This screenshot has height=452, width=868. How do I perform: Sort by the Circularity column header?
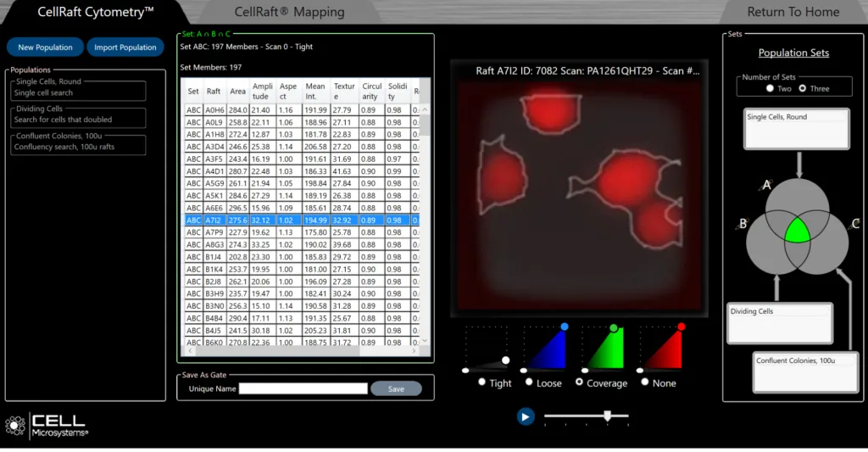tap(371, 92)
